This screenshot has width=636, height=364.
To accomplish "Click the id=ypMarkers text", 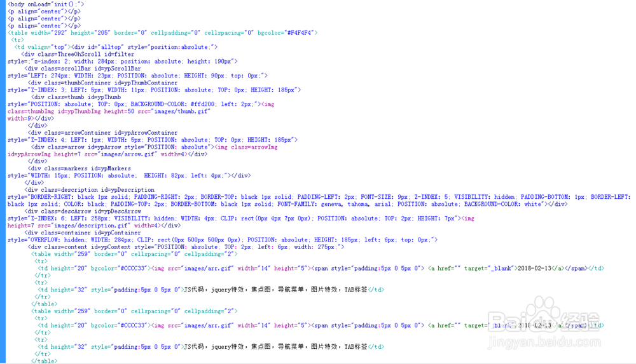I will 111,168.
